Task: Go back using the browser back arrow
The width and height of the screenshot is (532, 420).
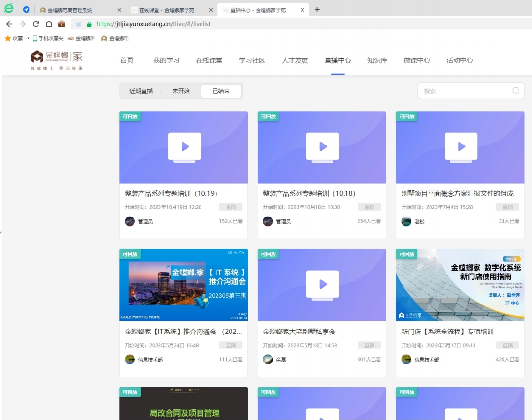Action: point(9,24)
